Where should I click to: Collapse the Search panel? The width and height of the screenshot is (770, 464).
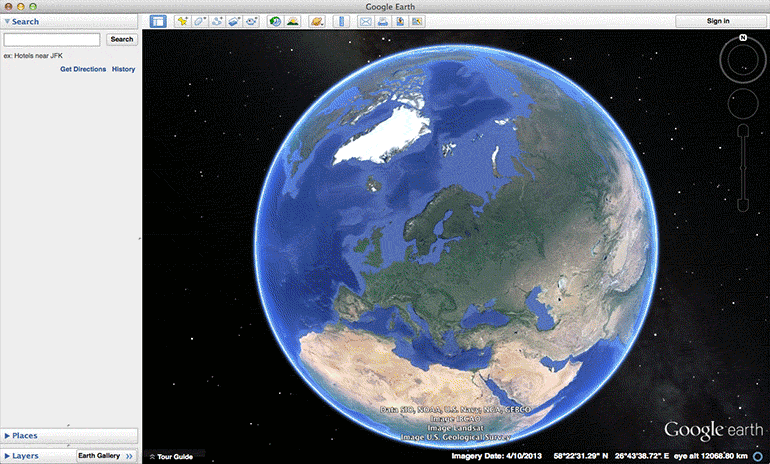[x=7, y=22]
